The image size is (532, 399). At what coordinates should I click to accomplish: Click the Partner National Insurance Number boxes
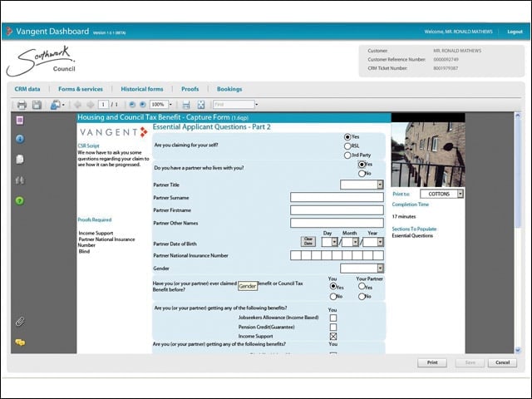(337, 255)
